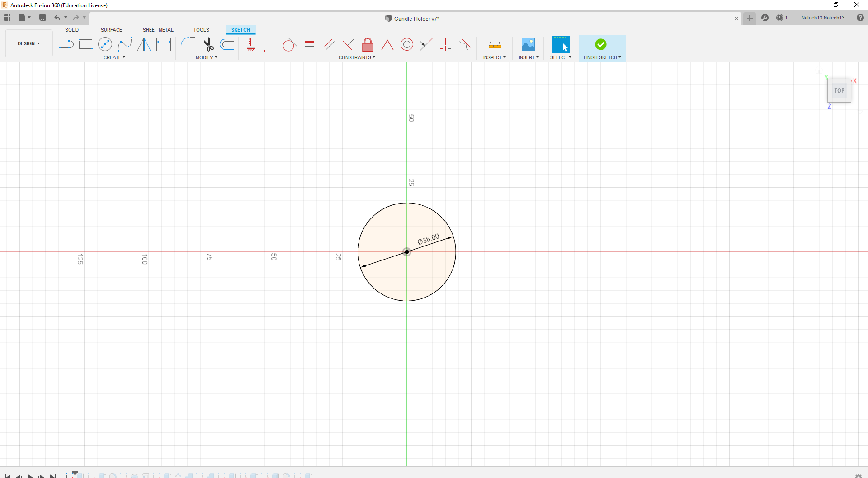868x478 pixels.
Task: Open the DESIGN workspace dropdown
Action: point(28,43)
